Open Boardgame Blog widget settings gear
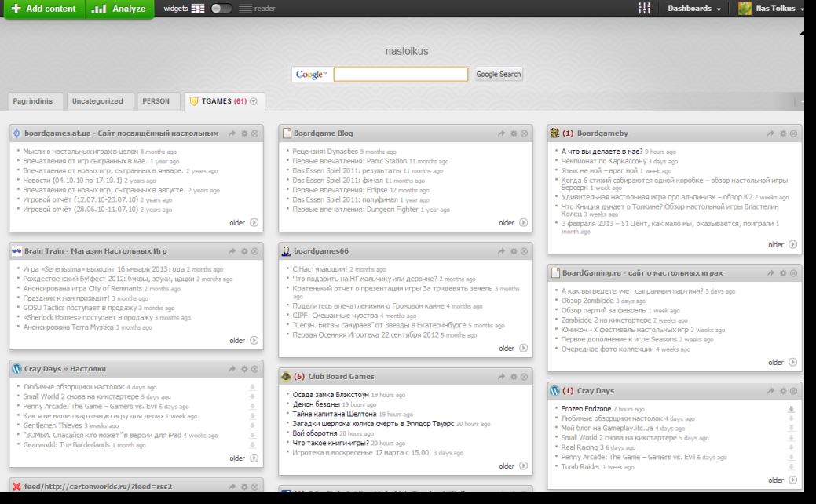The width and height of the screenshot is (816, 504). click(x=513, y=133)
